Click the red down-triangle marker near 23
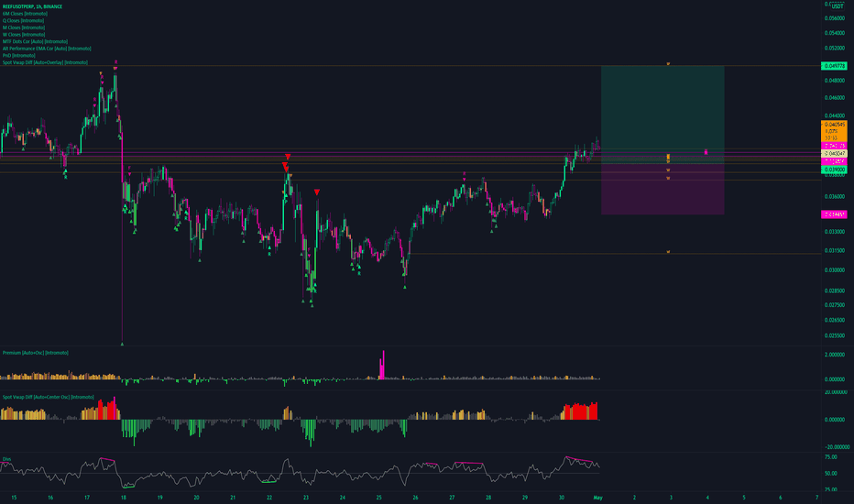The image size is (854, 504). tap(317, 192)
